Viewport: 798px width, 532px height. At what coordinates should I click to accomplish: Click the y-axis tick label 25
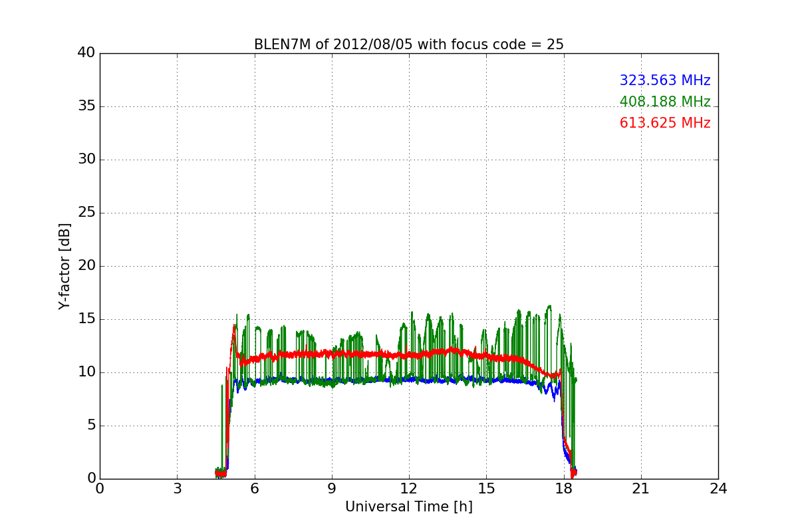point(86,213)
